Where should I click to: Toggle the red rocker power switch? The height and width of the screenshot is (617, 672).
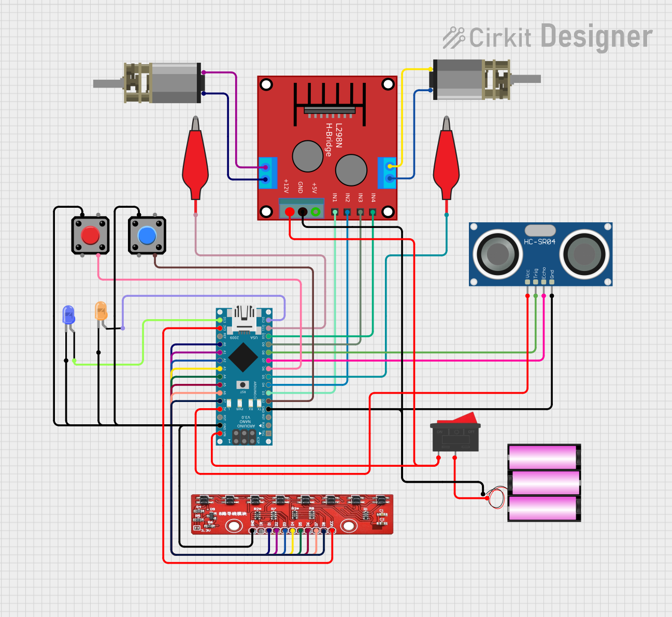click(x=455, y=434)
